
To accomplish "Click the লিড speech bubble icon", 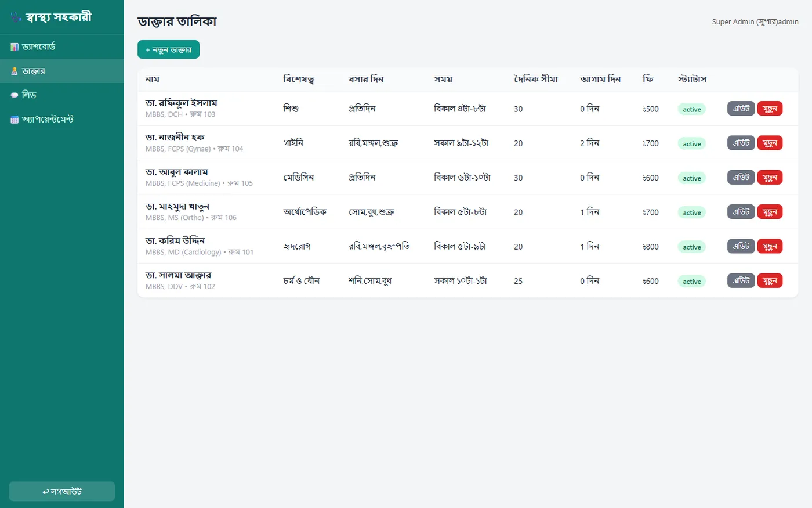I will pos(14,95).
